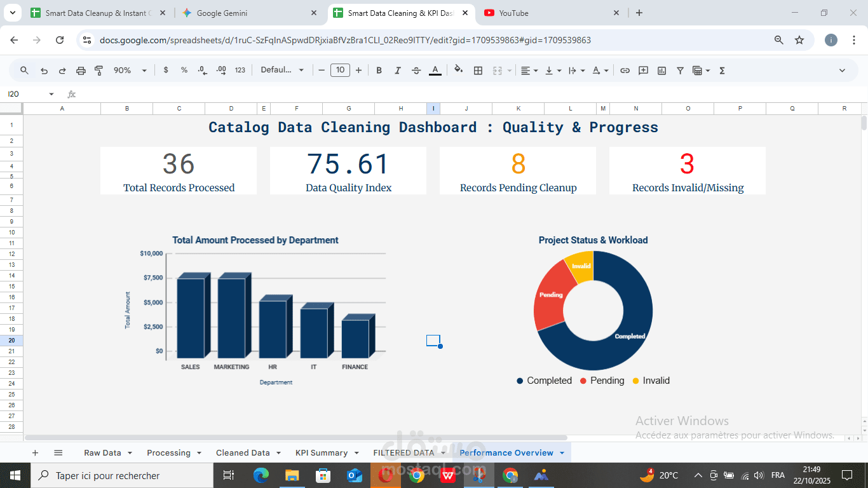Toggle italic formatting
The width and height of the screenshot is (868, 488).
point(398,71)
